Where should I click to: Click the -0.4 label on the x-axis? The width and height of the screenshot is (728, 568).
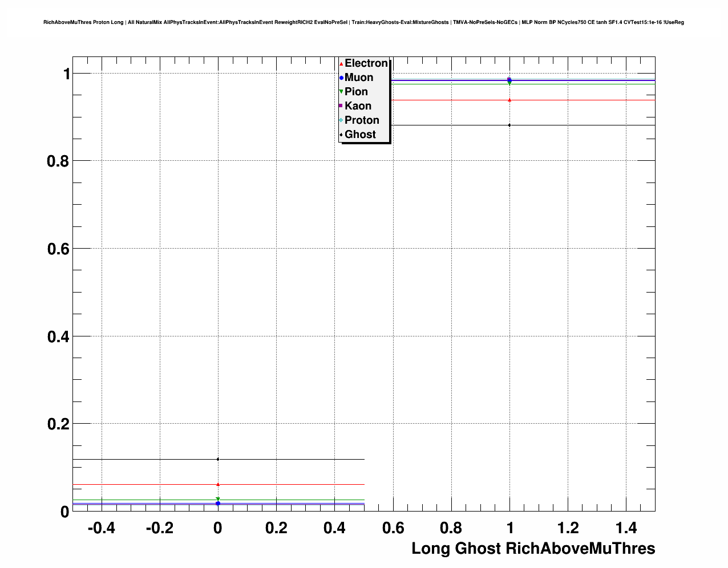pos(102,528)
